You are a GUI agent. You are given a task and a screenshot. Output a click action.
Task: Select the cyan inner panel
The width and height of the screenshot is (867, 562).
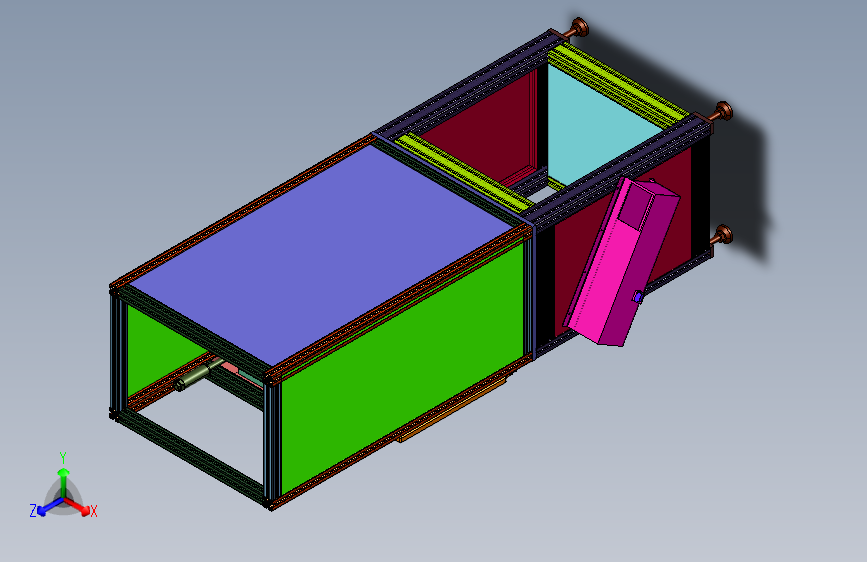coord(600,124)
